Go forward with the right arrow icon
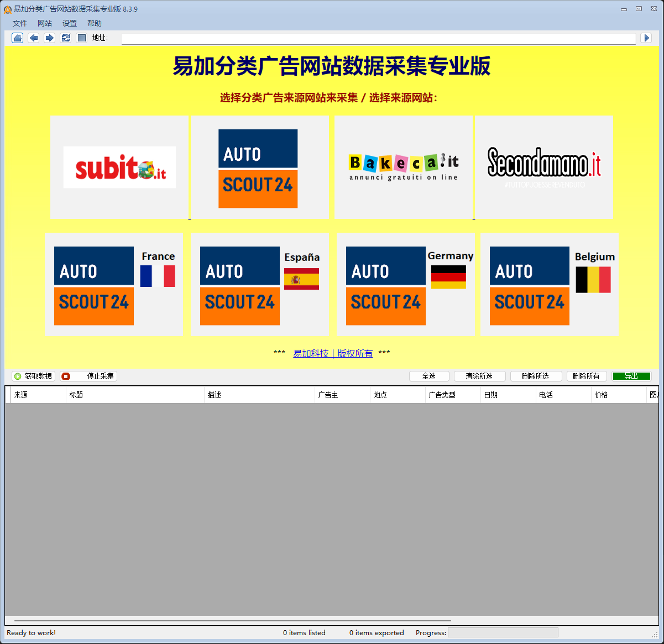Viewport: 664px width, 644px height. (x=50, y=38)
